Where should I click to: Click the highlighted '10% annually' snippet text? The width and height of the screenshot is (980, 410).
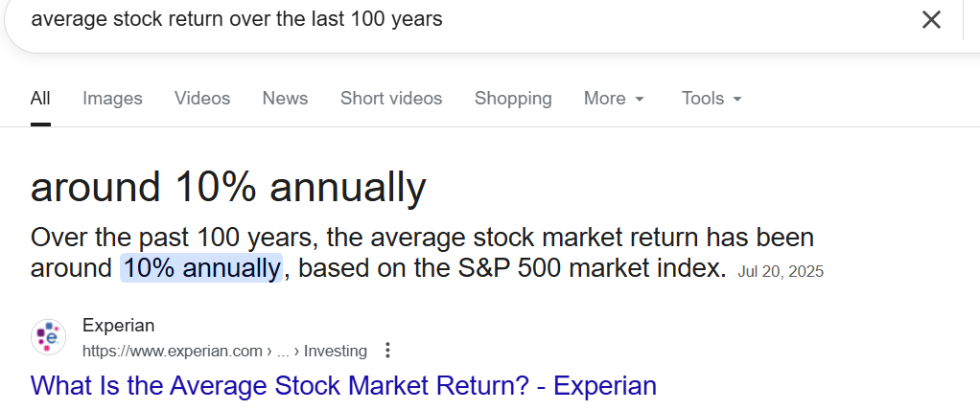click(x=201, y=267)
